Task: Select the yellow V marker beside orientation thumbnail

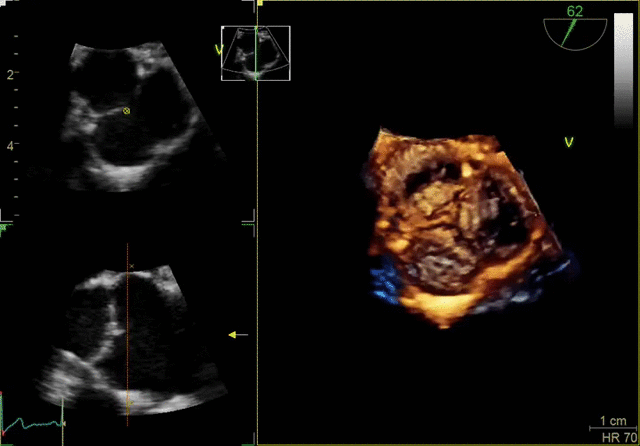Action: coord(218,47)
